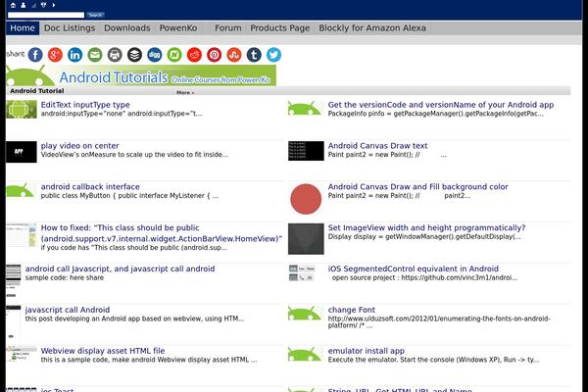This screenshot has height=392, width=588.
Task: Click the right arrow icon in top bar
Action: [54, 5]
